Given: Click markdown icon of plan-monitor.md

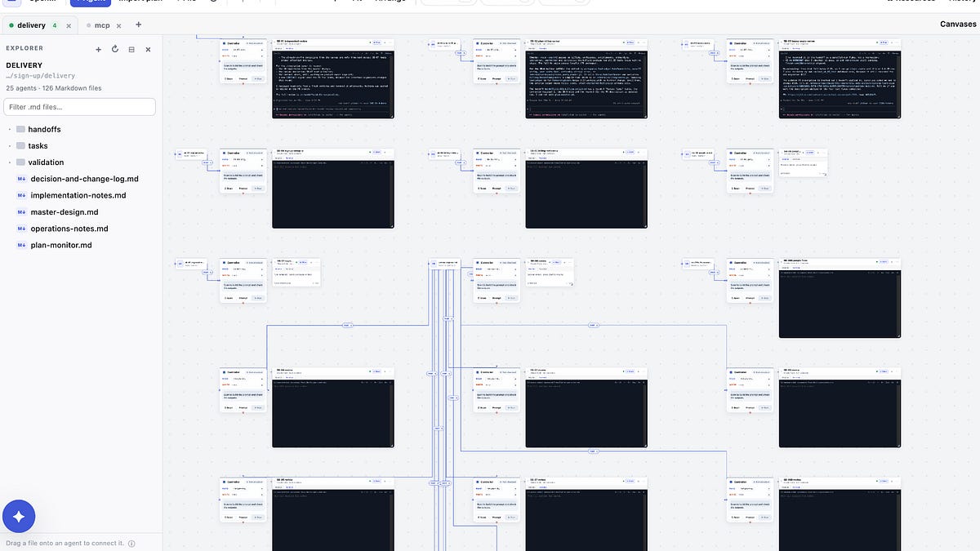Looking at the screenshot, I should click(21, 245).
